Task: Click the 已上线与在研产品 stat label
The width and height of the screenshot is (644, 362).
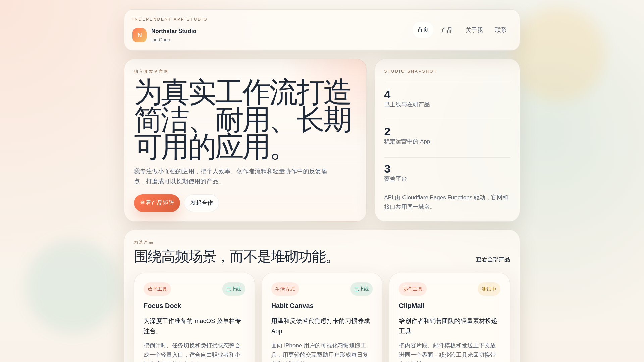Action: (407, 105)
